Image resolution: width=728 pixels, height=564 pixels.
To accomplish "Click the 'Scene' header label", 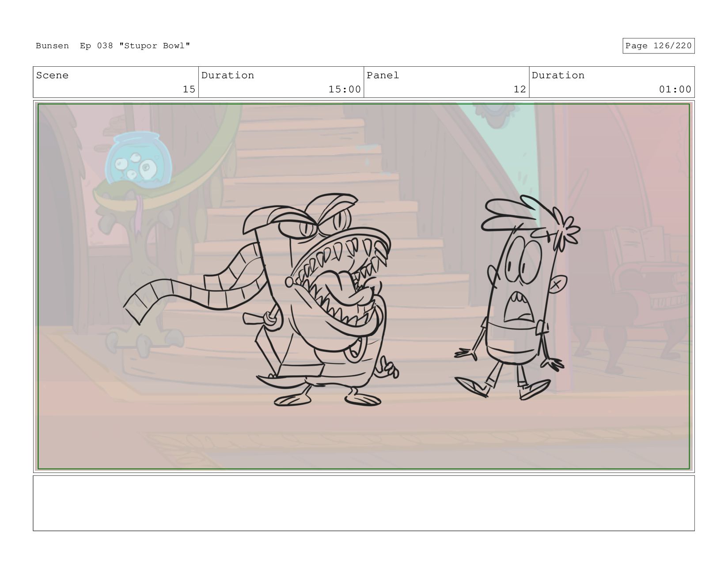I will (x=52, y=75).
